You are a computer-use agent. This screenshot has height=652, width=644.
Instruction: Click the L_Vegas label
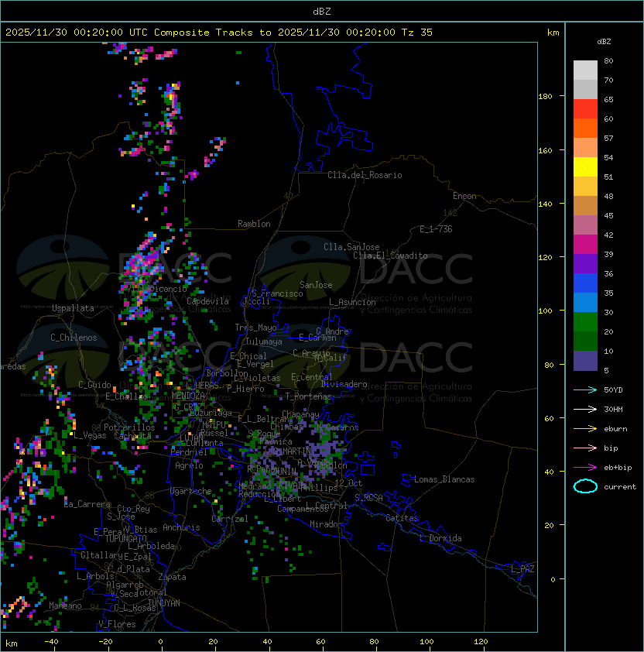point(90,435)
